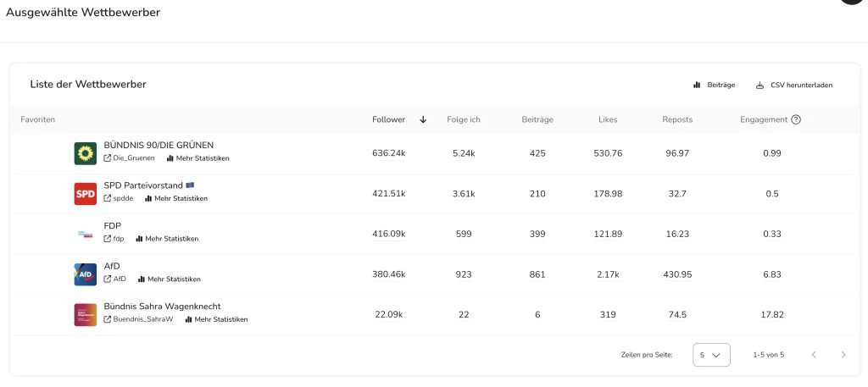Show Mehr Statistiken for Bündnis Sahra Wagenknecht
868x387 pixels.
(x=216, y=319)
